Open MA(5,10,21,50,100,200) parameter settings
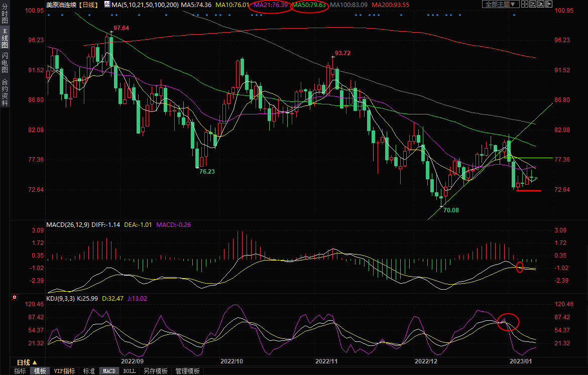Viewport: 588px width, 375px height. click(x=145, y=5)
